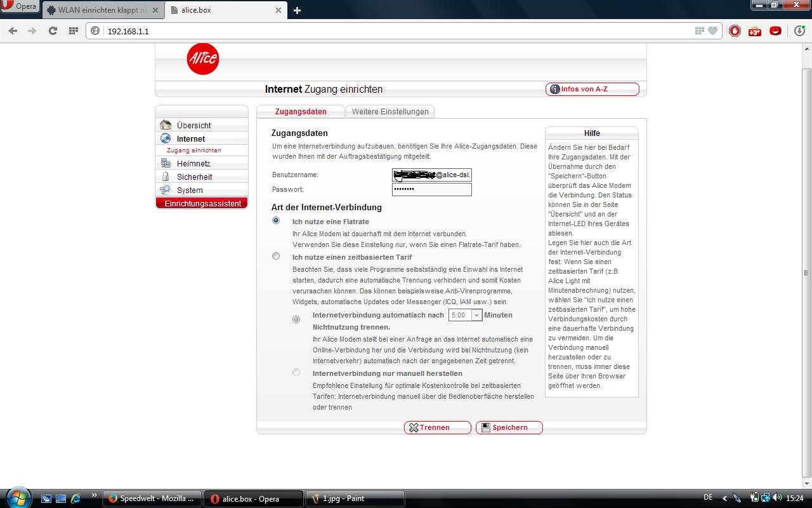Expand the quick launch overflow chevron
812x508 pixels.
pos(95,495)
